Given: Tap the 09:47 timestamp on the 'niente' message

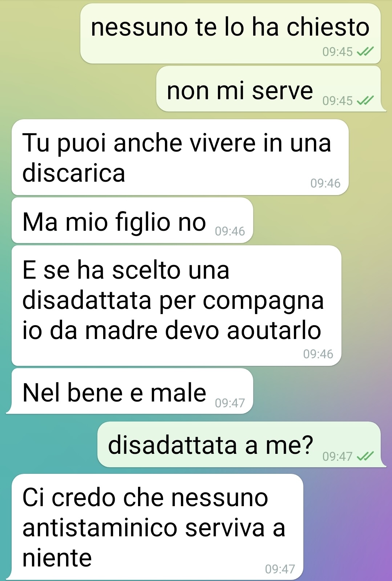Looking at the screenshot, I should (x=280, y=569).
